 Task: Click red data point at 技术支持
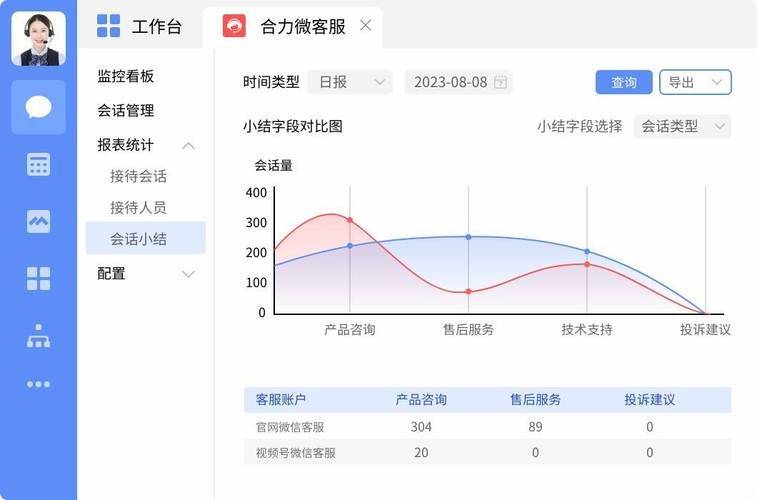pyautogui.click(x=587, y=264)
